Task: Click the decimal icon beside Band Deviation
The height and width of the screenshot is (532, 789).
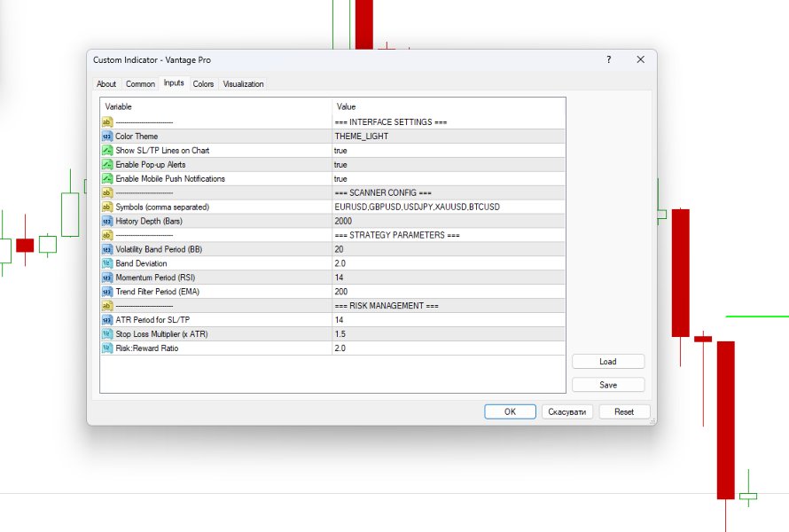Action: coord(108,263)
